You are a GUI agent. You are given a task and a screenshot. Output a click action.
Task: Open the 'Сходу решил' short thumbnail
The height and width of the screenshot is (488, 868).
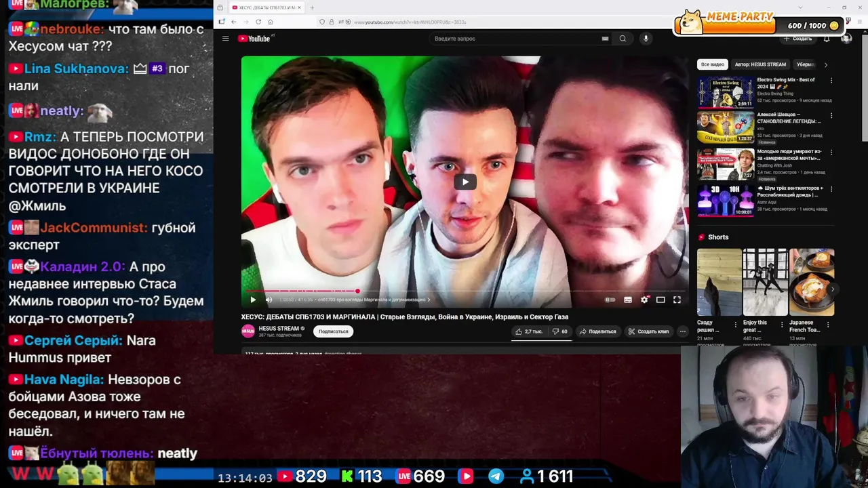point(719,282)
